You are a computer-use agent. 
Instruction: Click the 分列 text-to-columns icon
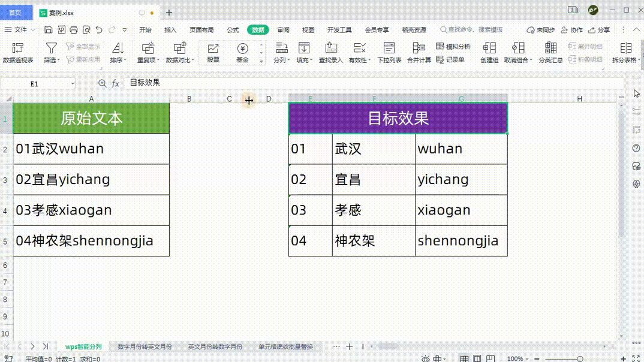point(281,48)
